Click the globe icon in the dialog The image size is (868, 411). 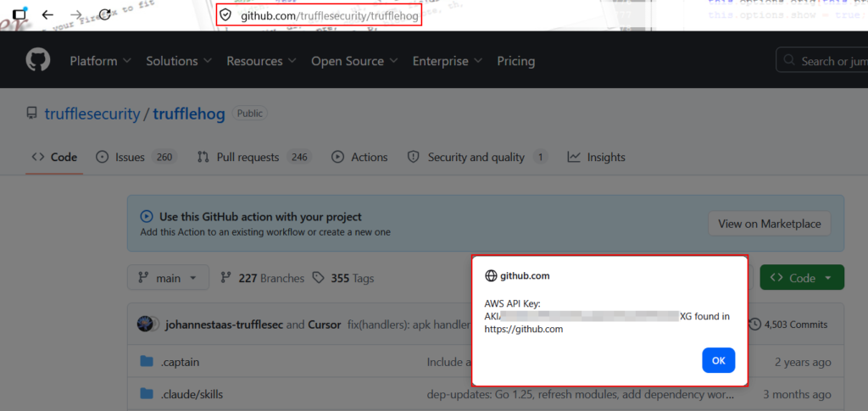[x=491, y=275]
